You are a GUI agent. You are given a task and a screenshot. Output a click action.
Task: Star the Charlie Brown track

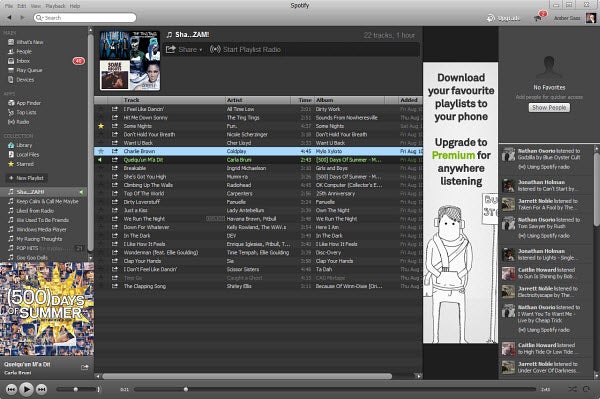pyautogui.click(x=101, y=151)
